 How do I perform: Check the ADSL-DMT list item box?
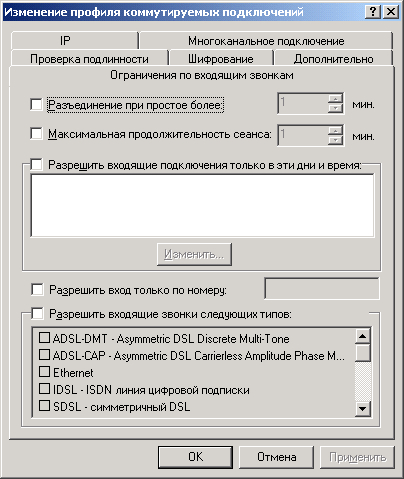coord(44,337)
